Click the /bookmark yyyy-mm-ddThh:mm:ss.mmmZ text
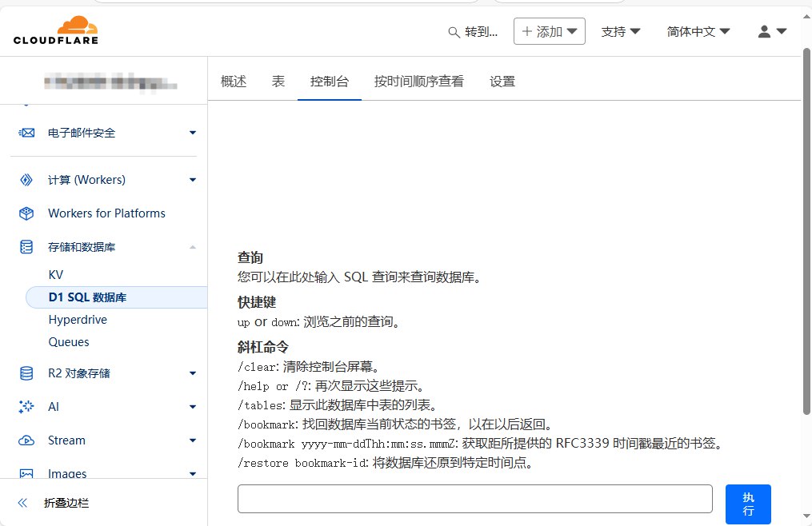 click(348, 444)
